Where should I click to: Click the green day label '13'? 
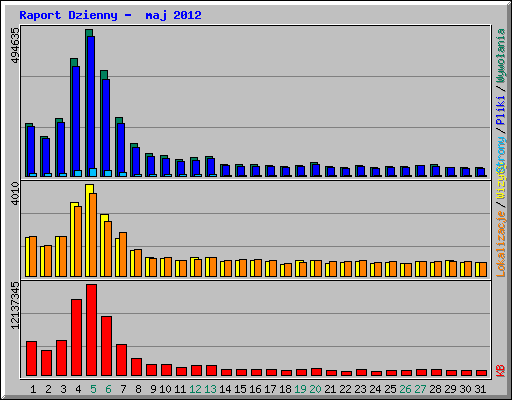[x=210, y=389]
